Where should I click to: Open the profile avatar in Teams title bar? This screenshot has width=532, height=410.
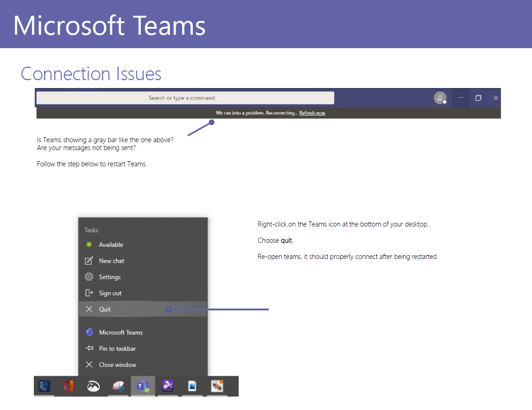(x=440, y=98)
